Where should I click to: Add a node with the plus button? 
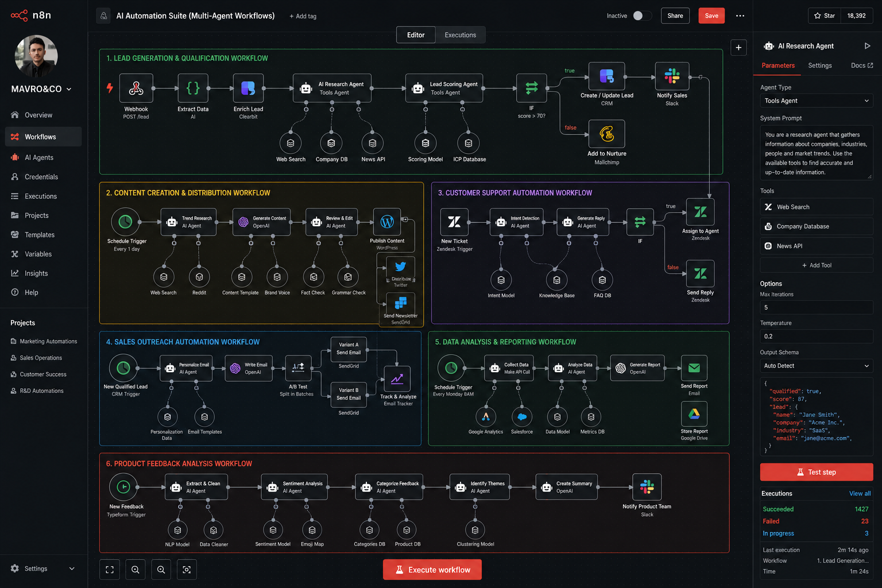[x=738, y=48]
